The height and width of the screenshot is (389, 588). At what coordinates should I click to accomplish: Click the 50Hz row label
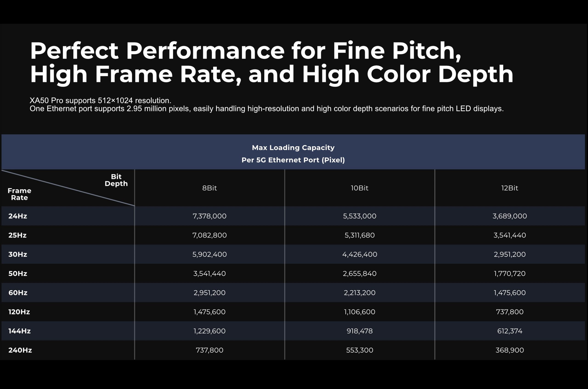(18, 273)
